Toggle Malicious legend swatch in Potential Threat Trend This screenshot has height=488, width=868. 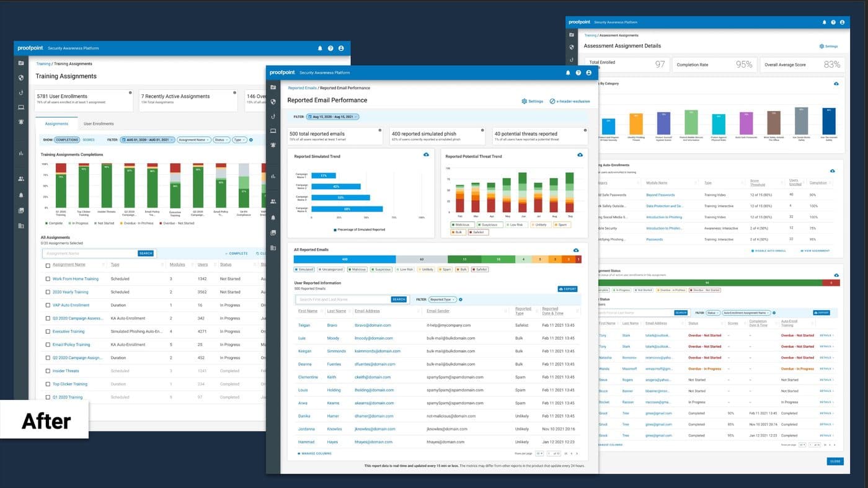pyautogui.click(x=463, y=224)
